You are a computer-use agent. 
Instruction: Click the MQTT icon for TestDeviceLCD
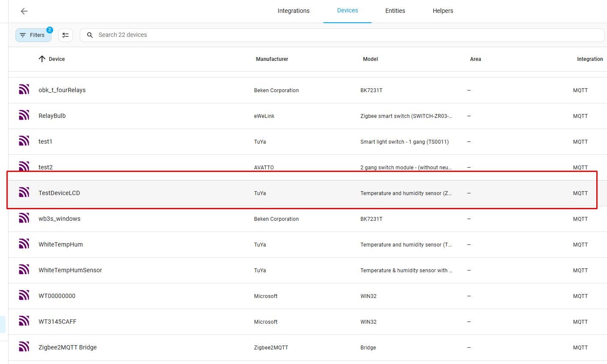coord(24,192)
